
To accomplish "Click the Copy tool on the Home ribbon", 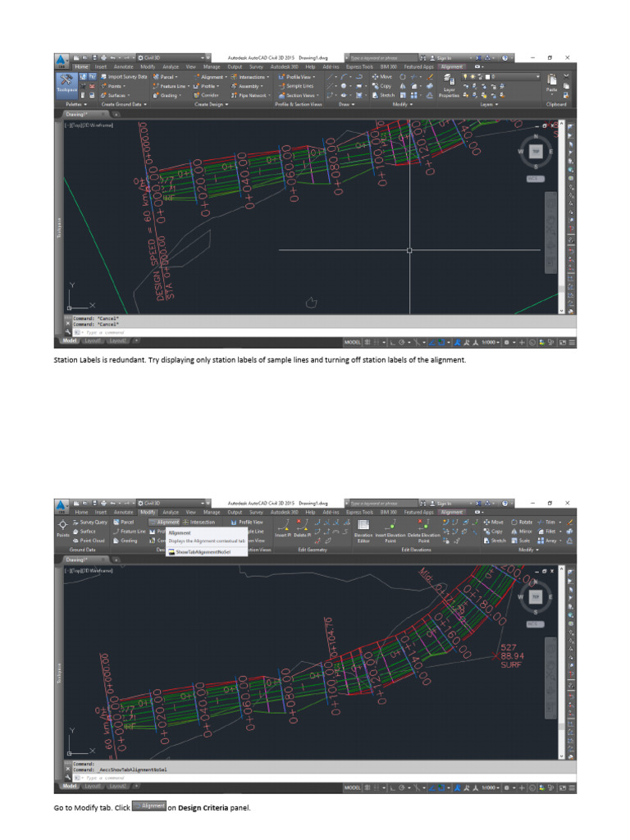I will click(x=382, y=85).
